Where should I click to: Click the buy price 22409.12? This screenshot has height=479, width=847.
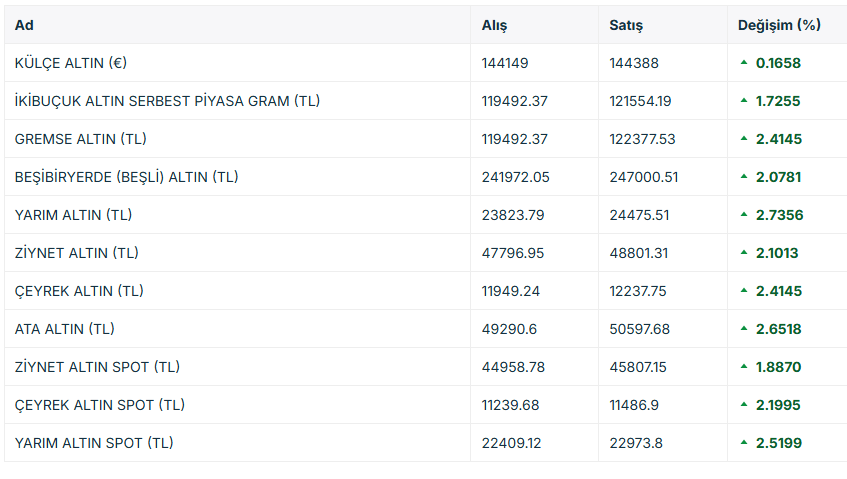tap(512, 443)
